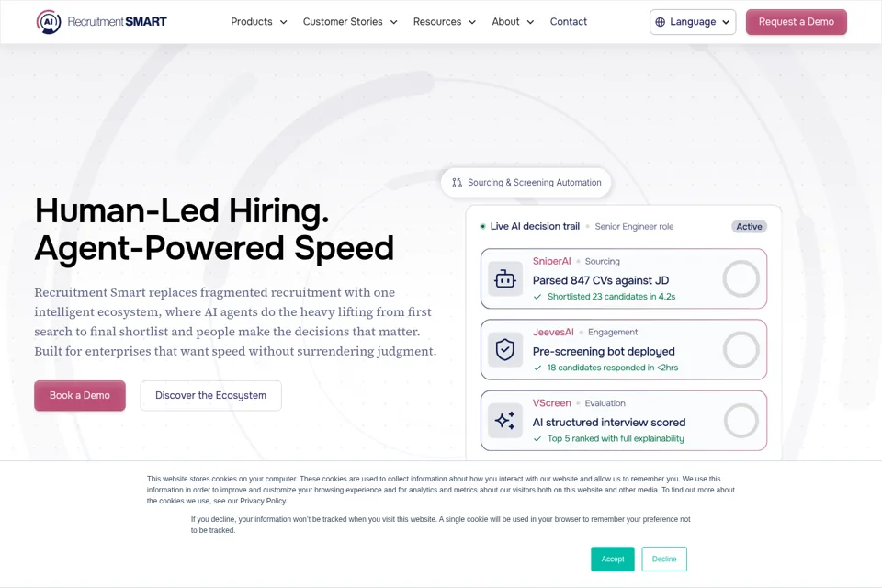The height and width of the screenshot is (588, 882).
Task: Click the branch icon beside Sourcing & Screening Automation
Action: coord(457,182)
